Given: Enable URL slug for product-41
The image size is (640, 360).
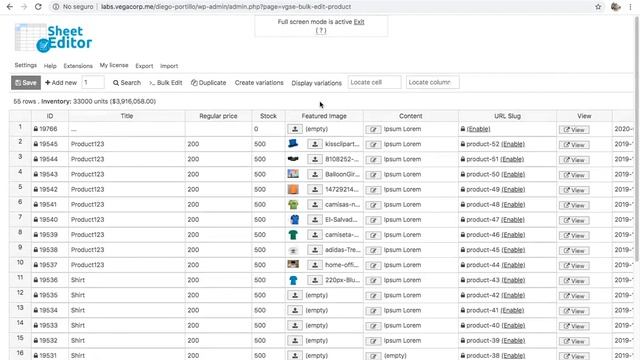Looking at the screenshot, I should [x=513, y=310].
